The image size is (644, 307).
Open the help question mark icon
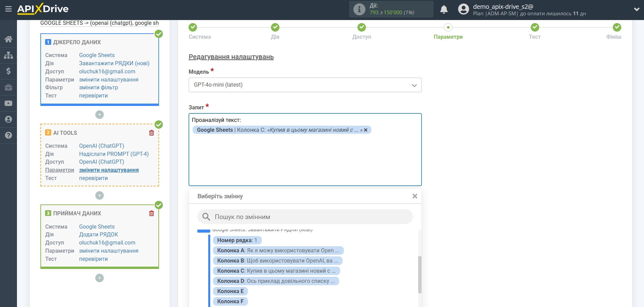point(8,135)
